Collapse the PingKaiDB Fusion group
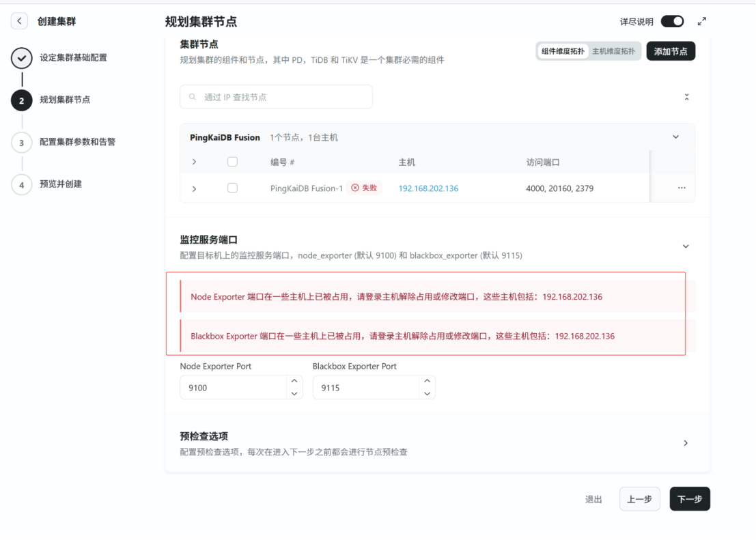Viewport: 756px width, 540px height. pos(676,137)
